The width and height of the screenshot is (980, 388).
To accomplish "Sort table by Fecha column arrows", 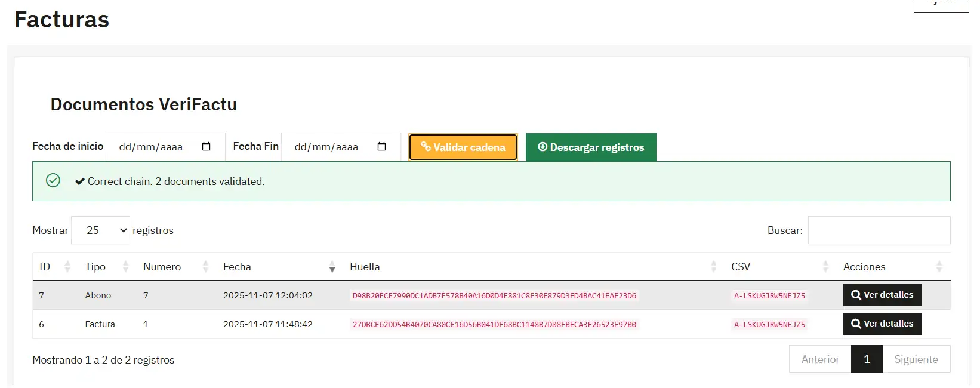I will pyautogui.click(x=332, y=267).
